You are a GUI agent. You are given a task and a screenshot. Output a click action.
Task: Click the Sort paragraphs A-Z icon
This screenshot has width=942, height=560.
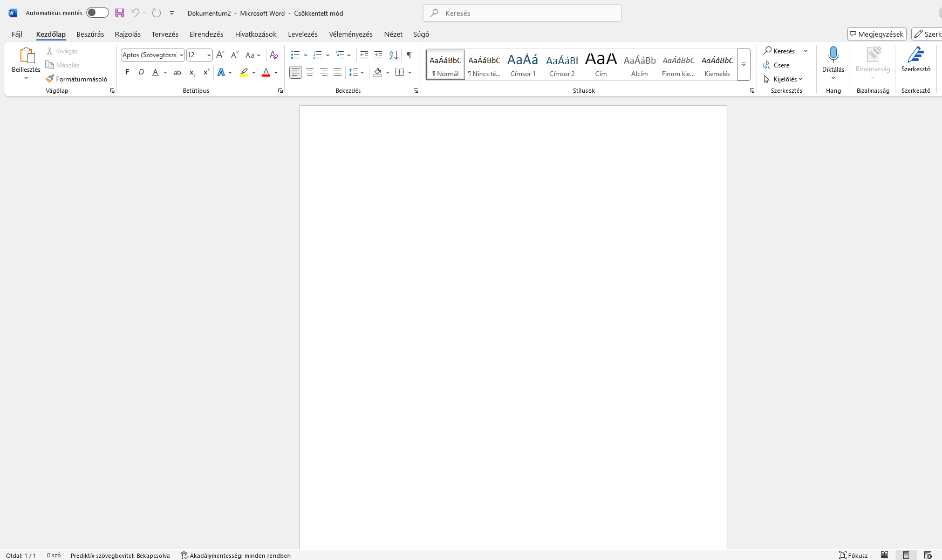click(x=394, y=55)
